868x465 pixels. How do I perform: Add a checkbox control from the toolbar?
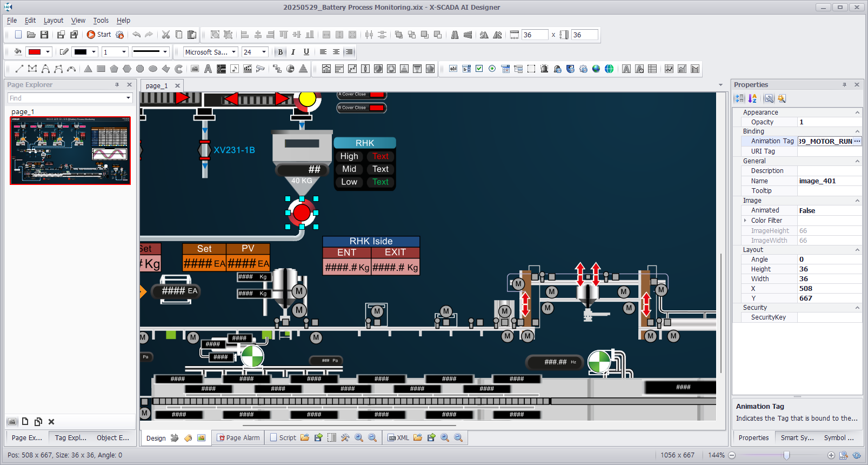tap(479, 69)
